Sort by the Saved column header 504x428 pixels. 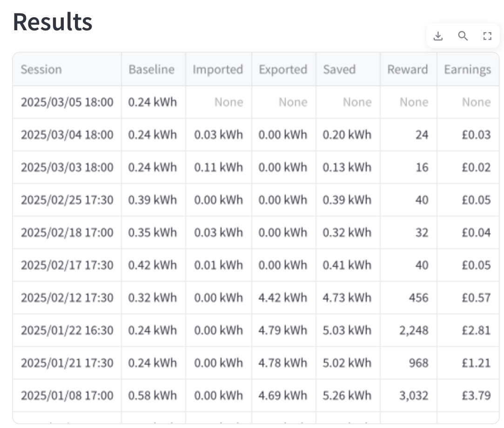[x=348, y=69]
